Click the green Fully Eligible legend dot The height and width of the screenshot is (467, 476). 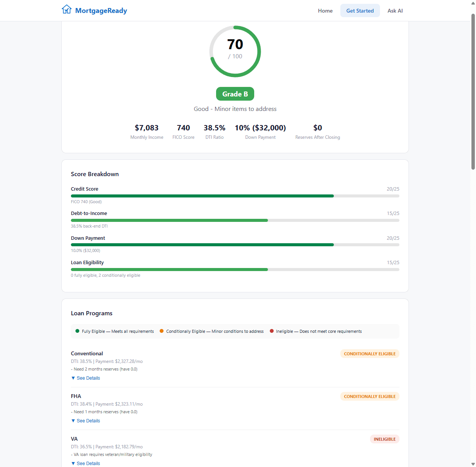coord(77,331)
